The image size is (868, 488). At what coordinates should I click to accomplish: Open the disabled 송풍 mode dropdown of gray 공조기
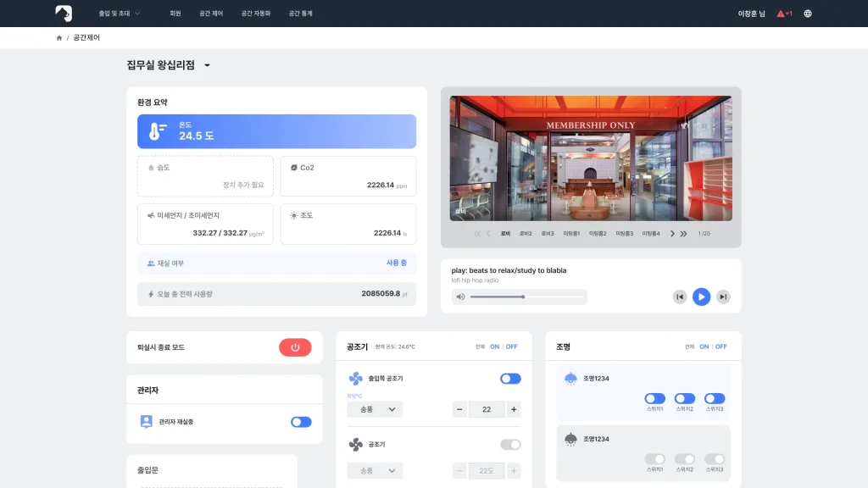[375, 471]
